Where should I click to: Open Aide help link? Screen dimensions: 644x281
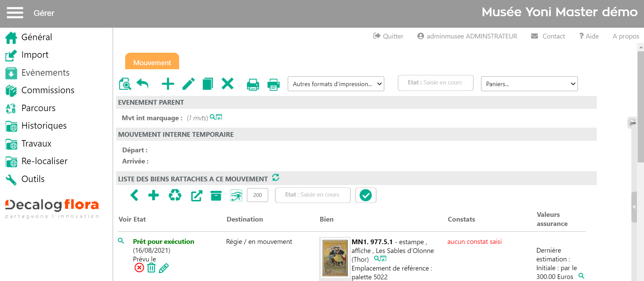click(589, 36)
